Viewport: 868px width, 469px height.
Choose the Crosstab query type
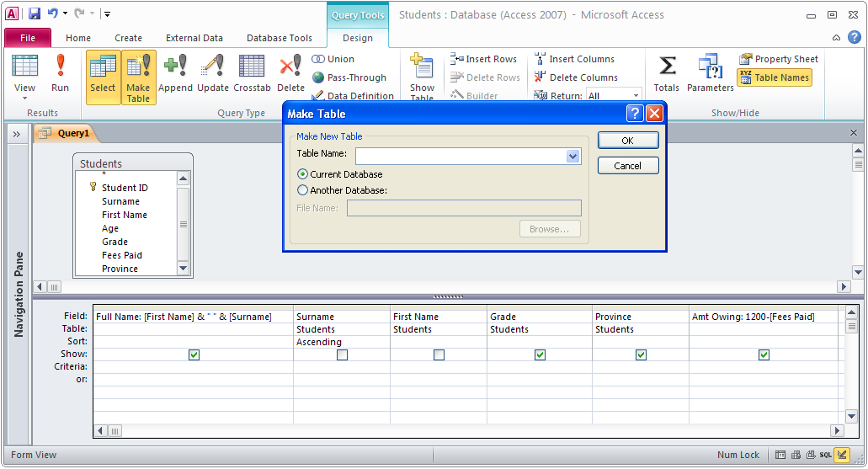252,73
